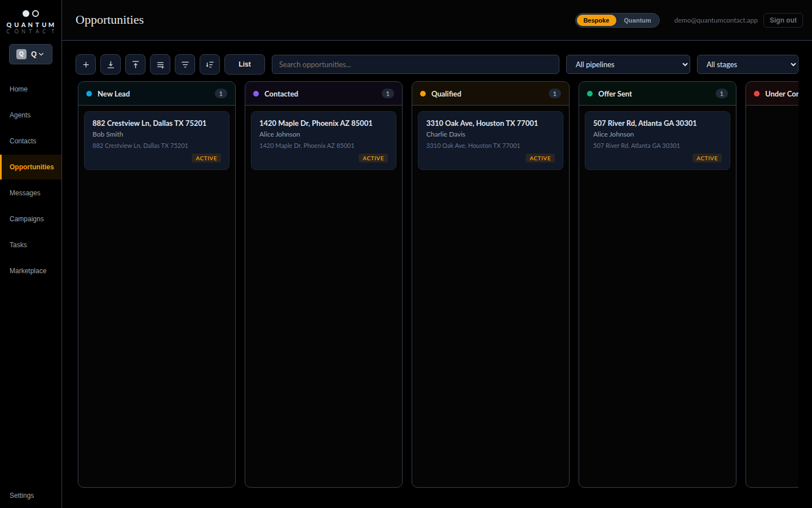The width and height of the screenshot is (812, 508).
Task: Click Alice Johnson on 1420 Maple card
Action: 280,134
